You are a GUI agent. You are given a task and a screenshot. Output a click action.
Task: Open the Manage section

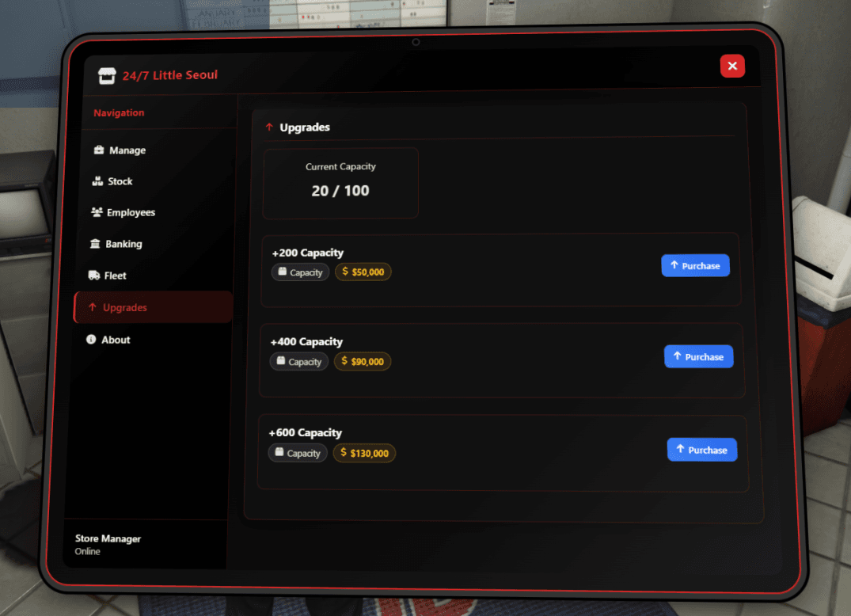coord(128,150)
